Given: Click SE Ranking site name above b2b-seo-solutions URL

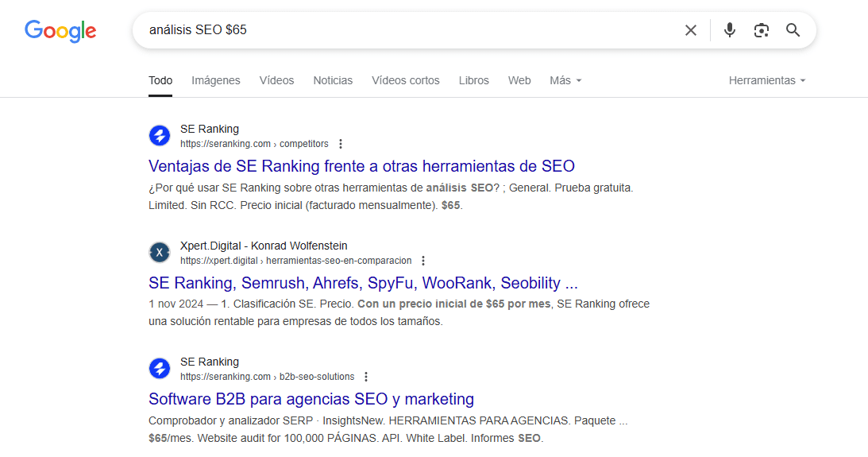Looking at the screenshot, I should pyautogui.click(x=209, y=362).
